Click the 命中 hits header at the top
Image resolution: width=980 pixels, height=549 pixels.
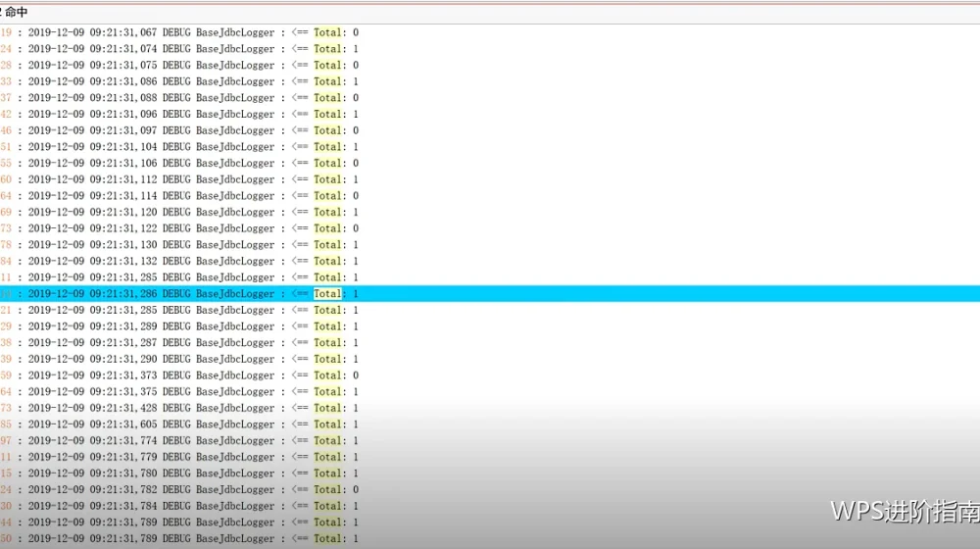(17, 12)
